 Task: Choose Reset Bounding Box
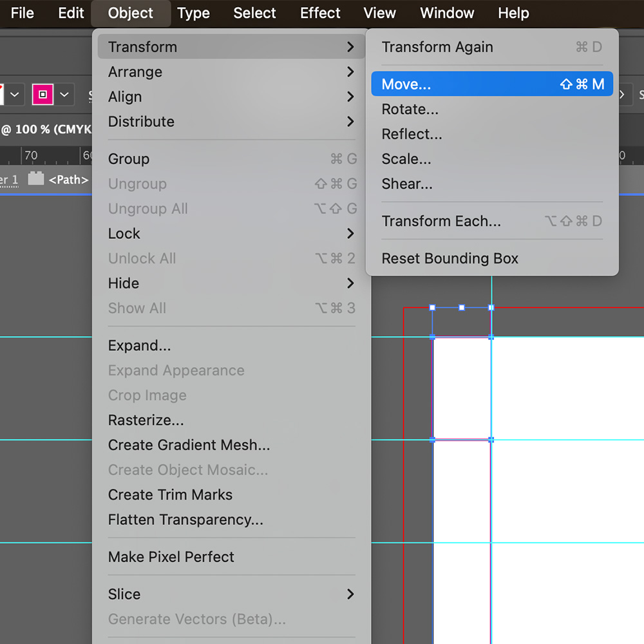tap(492, 258)
